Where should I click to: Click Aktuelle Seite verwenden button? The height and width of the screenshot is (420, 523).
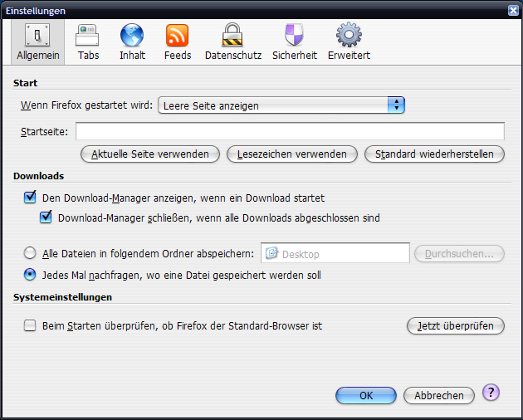click(150, 154)
